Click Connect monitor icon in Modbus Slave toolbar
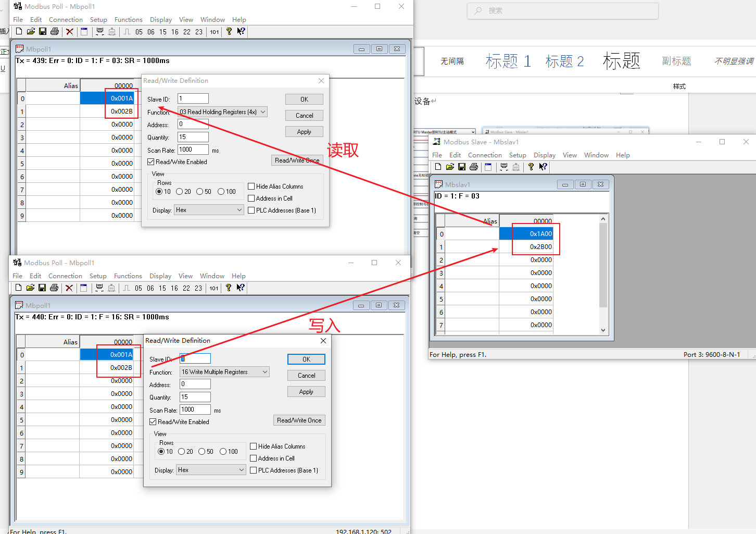The height and width of the screenshot is (534, 756). point(504,167)
